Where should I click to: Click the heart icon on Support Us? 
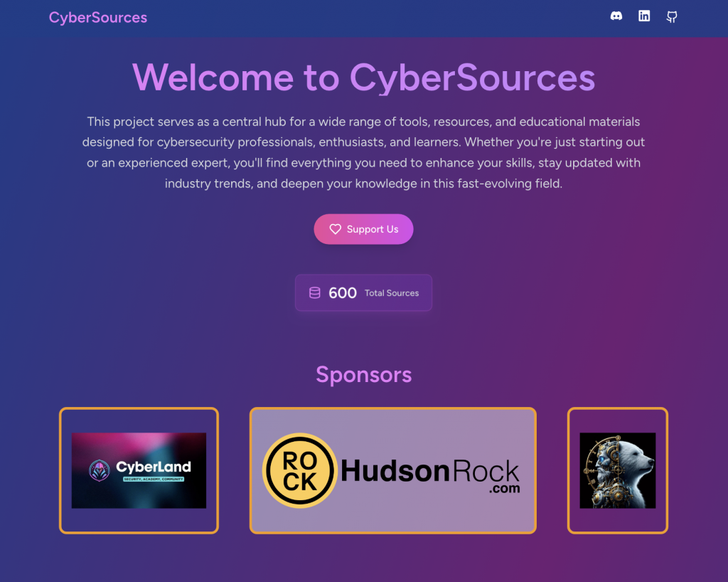tap(336, 229)
